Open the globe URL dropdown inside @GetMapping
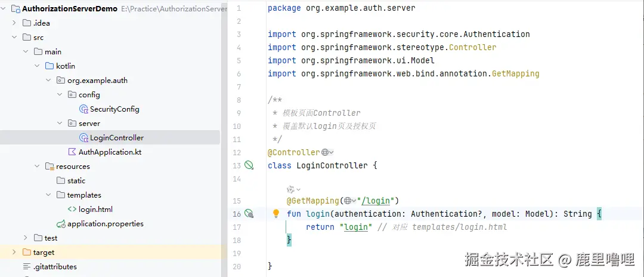Image resolution: width=644 pixels, height=277 pixels. (x=350, y=201)
